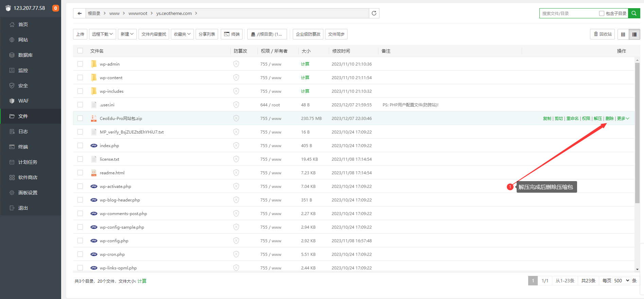644x299 pixels.
Task: Switch to grid icon view
Action: click(x=623, y=34)
